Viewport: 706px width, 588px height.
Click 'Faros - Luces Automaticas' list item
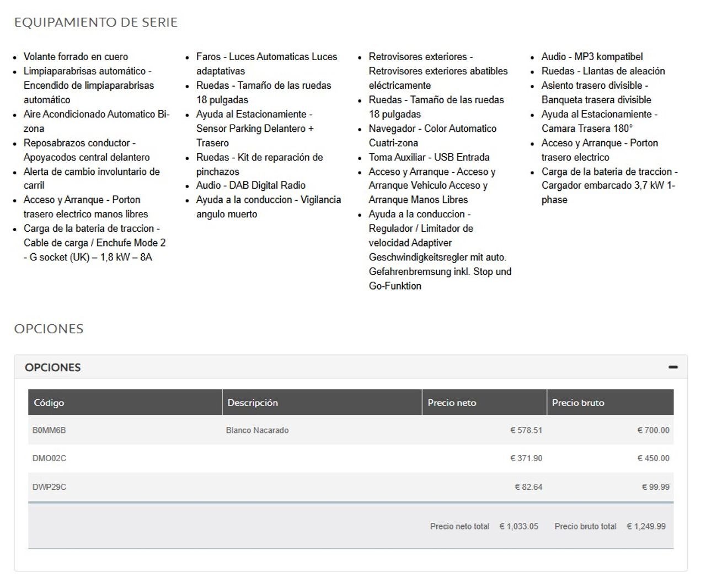tap(266, 64)
